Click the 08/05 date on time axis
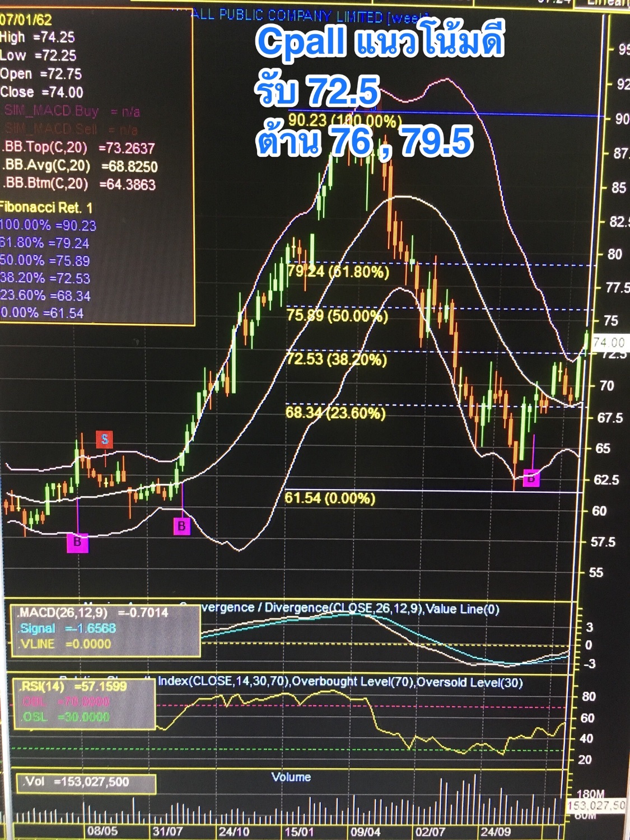Screen dimensions: 630x840 102,831
